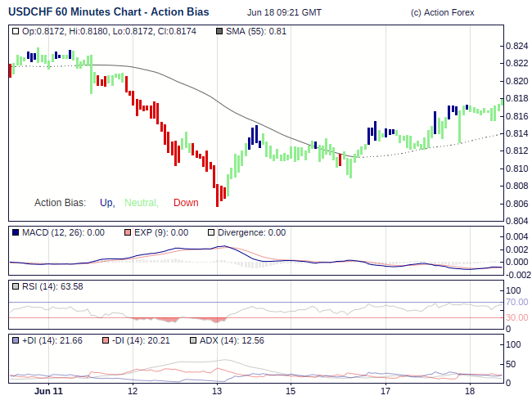The width and height of the screenshot is (532, 400).
Task: Click the pink -DI (14) legend swatch
Action: click(x=106, y=340)
